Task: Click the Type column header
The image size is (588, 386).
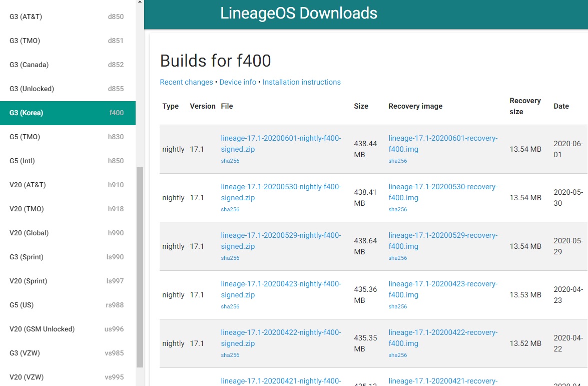Action: (x=170, y=106)
